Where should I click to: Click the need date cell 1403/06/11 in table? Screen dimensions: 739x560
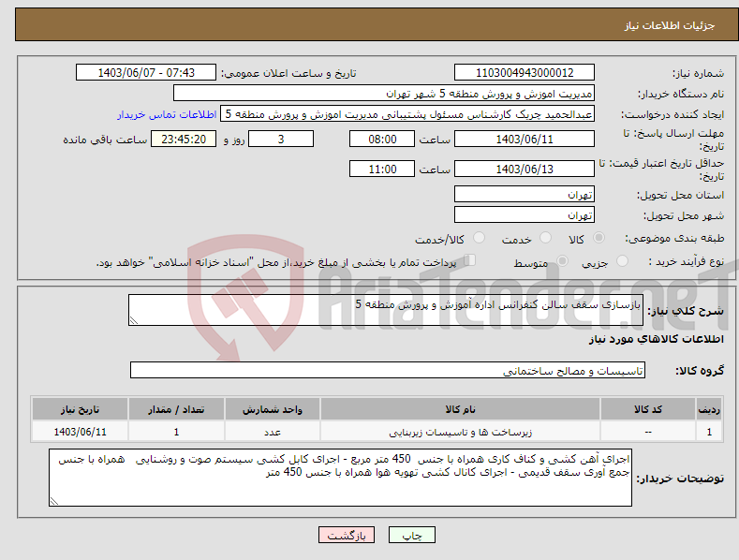(x=81, y=432)
